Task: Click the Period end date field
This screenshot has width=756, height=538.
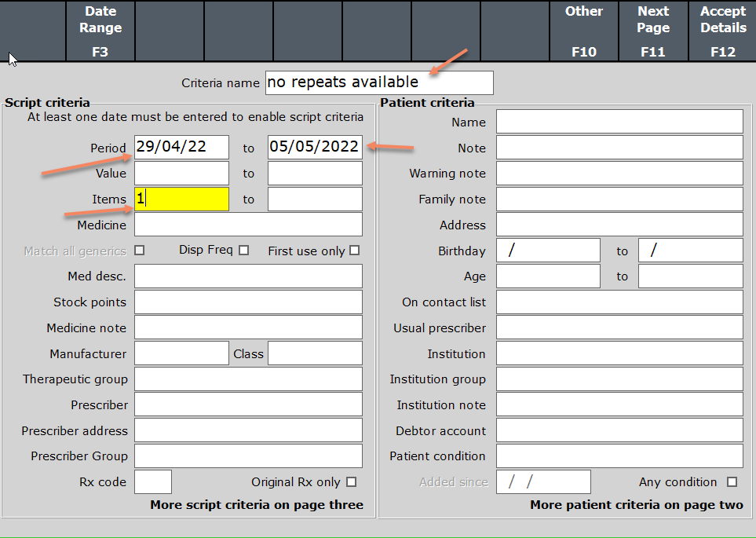Action: (x=315, y=148)
